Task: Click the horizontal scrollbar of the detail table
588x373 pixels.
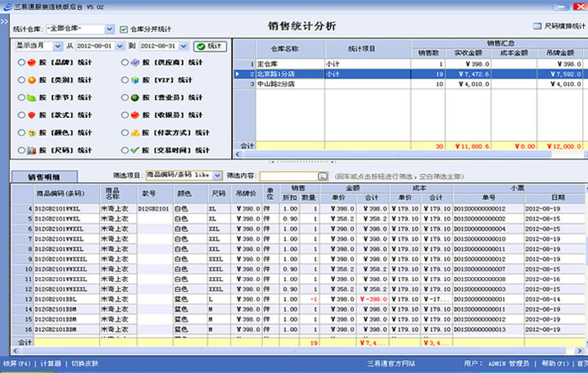Action: tap(296, 351)
